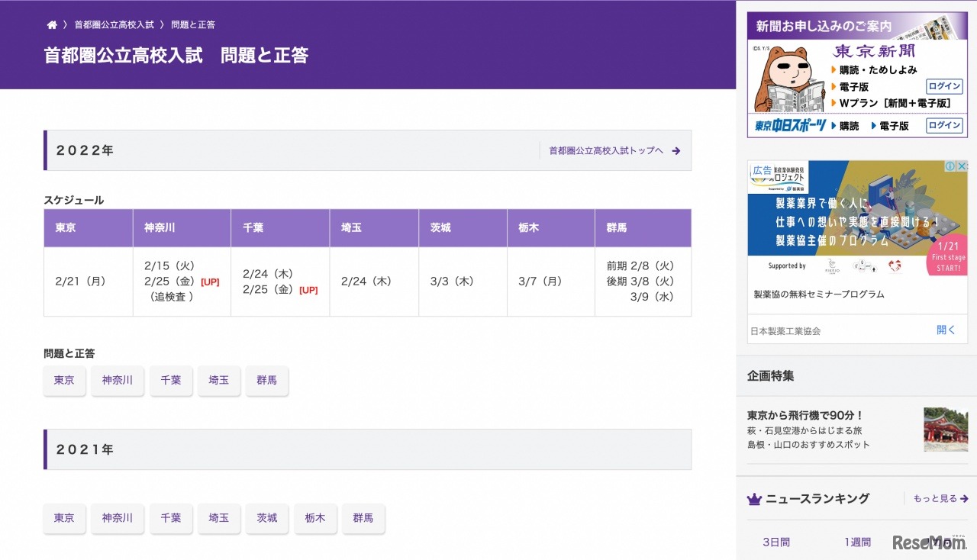Expand the ad details via 開く
Screen dimensions: 977x560
pyautogui.click(x=946, y=330)
